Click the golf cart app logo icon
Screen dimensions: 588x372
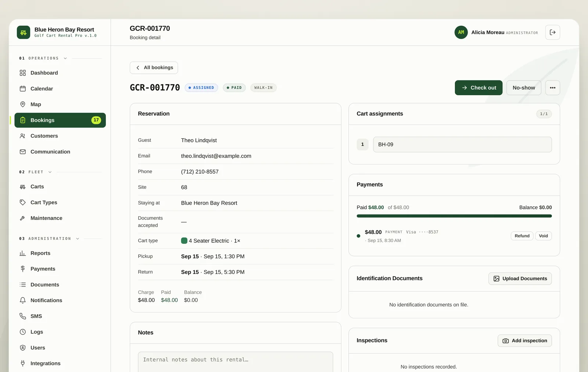tap(24, 32)
